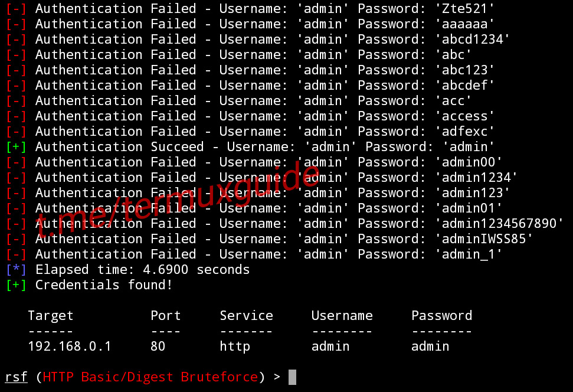Click the http service value in the table
This screenshot has height=392, width=573.
235,347
